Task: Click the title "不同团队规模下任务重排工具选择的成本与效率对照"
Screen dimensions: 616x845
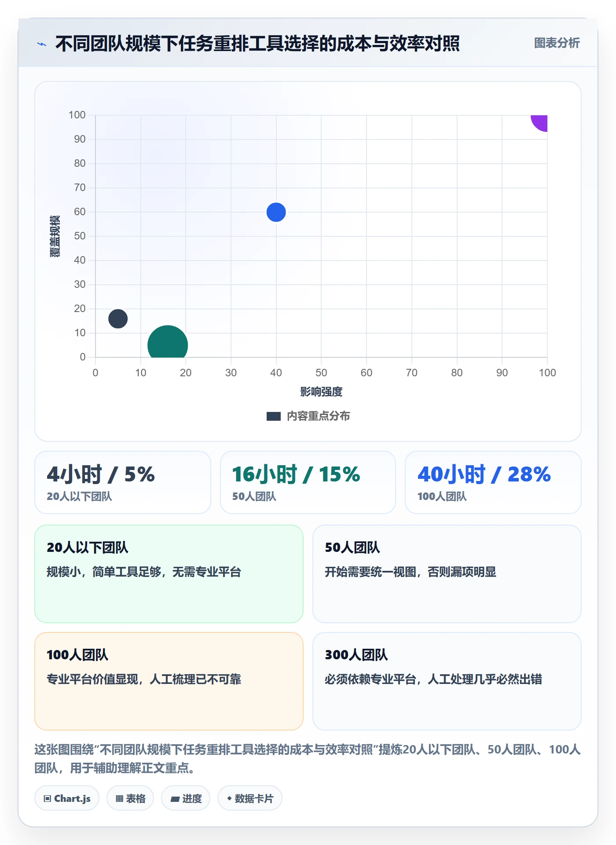Action: 257,44
